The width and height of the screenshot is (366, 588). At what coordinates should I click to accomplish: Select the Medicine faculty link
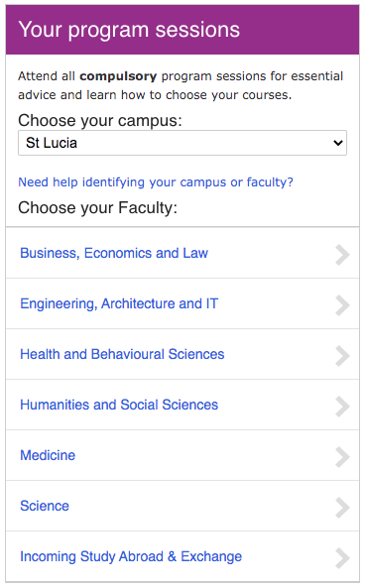tap(48, 455)
